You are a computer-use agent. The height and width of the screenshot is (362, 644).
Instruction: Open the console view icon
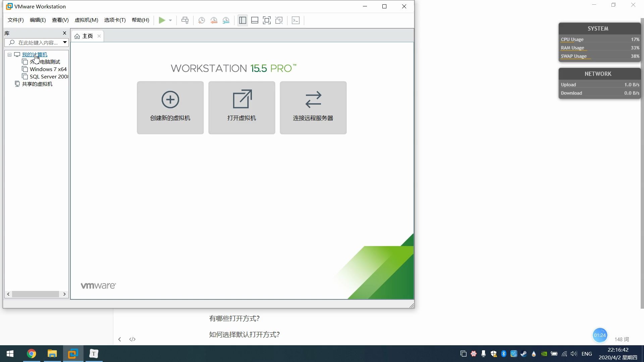point(296,20)
